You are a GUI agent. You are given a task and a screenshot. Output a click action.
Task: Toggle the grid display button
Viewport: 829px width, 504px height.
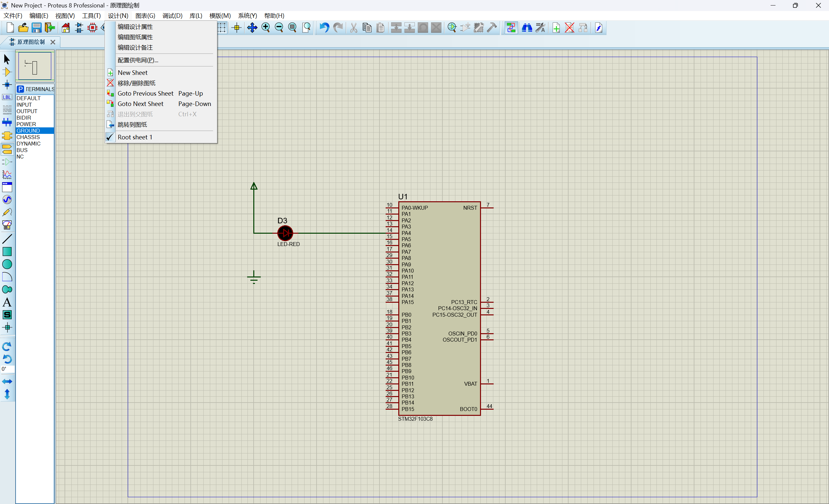222,28
